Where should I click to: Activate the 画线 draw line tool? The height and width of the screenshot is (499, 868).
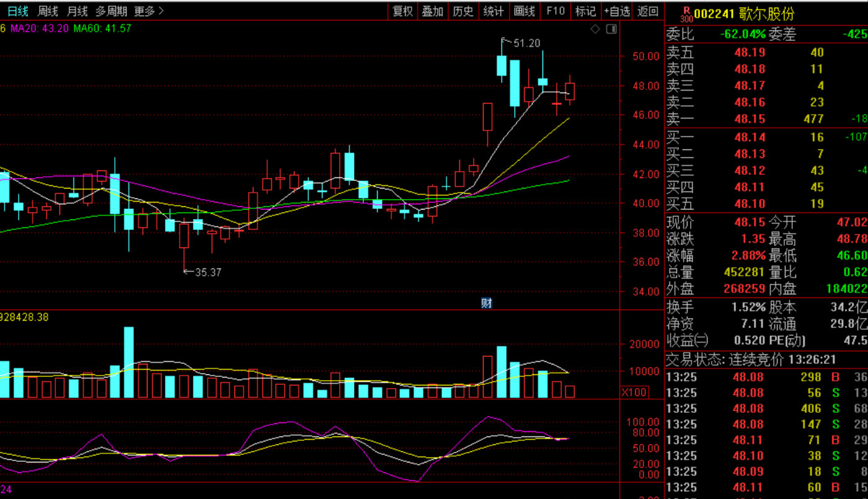coord(525,11)
